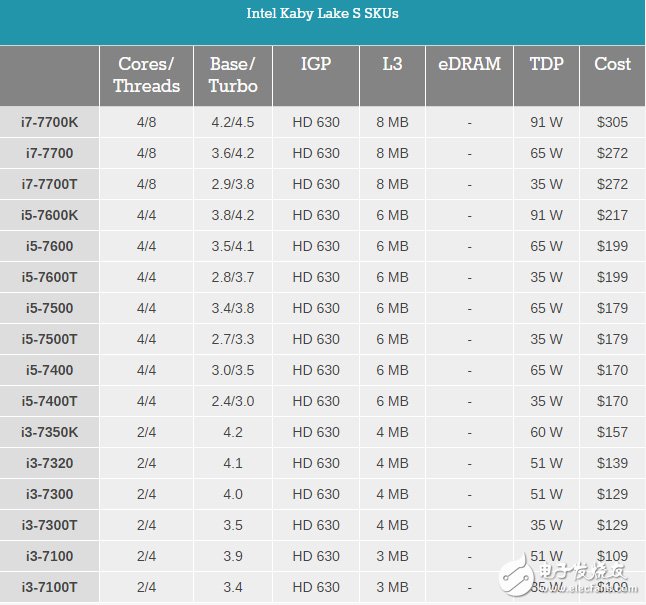Select the 2.4/3.0 clock speed cell

click(x=233, y=401)
